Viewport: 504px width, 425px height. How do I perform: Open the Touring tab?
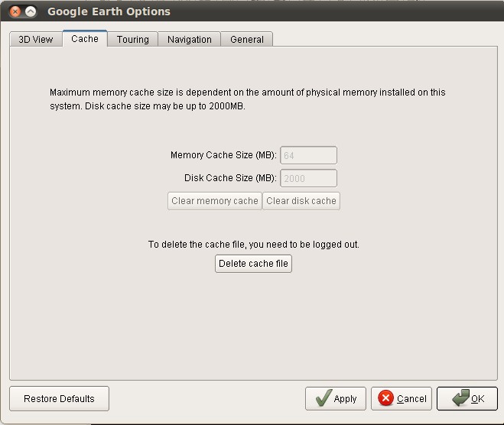[133, 40]
